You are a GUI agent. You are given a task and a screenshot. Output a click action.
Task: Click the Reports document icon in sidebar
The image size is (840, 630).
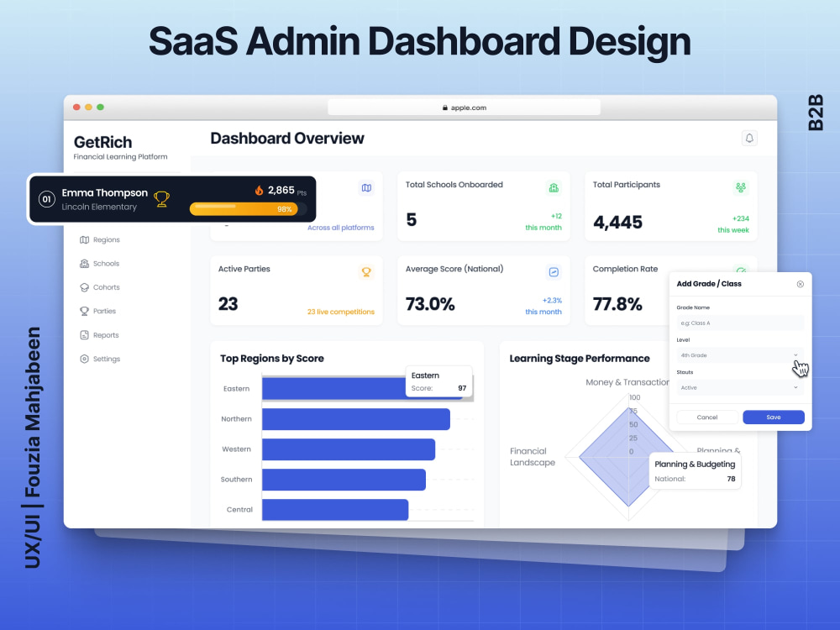[x=84, y=335]
